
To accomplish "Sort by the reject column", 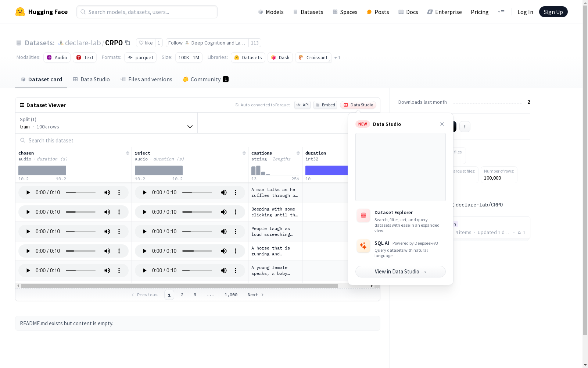I will 244,153.
